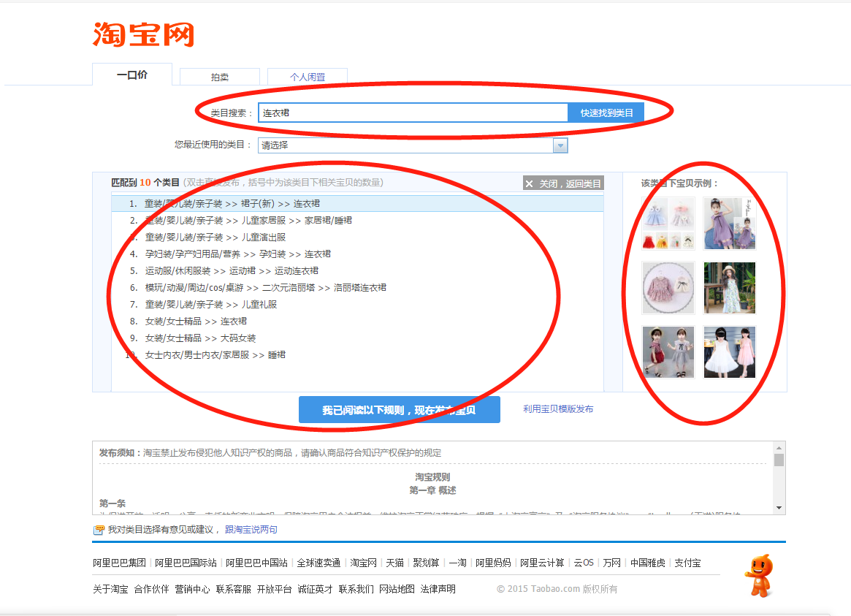Switch to the 个人闲置 tab
Viewport: 851px width, 616px height.
point(307,77)
